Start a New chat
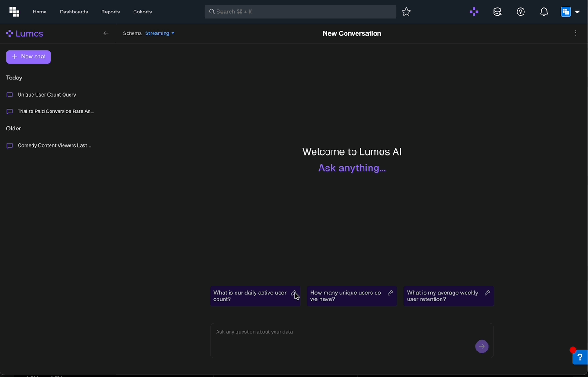The image size is (588, 377). coord(28,57)
